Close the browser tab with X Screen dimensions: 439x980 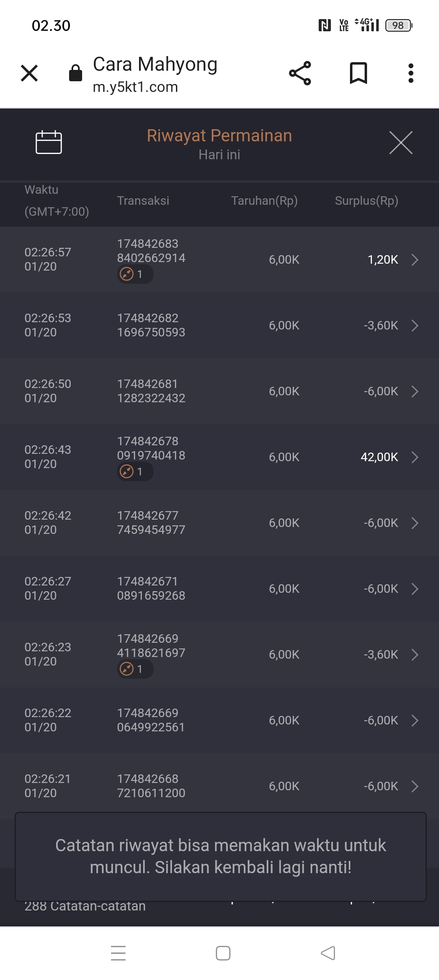(x=29, y=73)
